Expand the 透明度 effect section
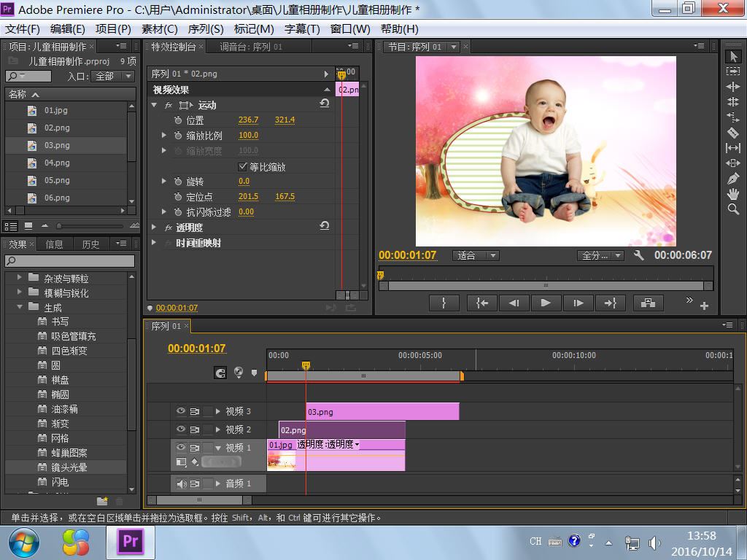 [x=154, y=227]
